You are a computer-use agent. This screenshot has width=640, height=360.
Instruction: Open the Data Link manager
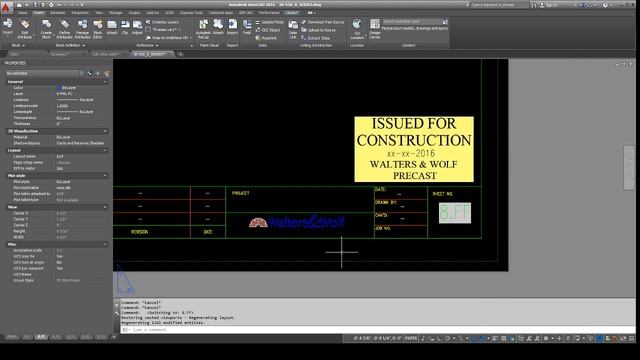pos(293,29)
